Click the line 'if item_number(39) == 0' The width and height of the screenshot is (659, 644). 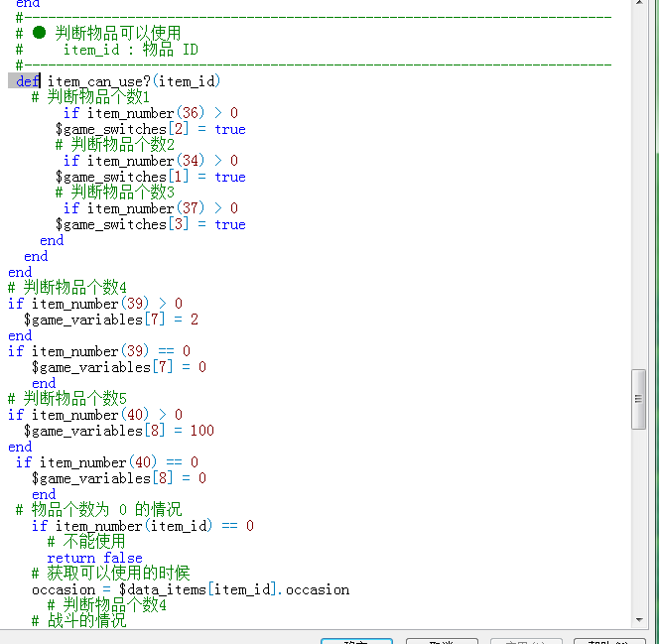(99, 350)
